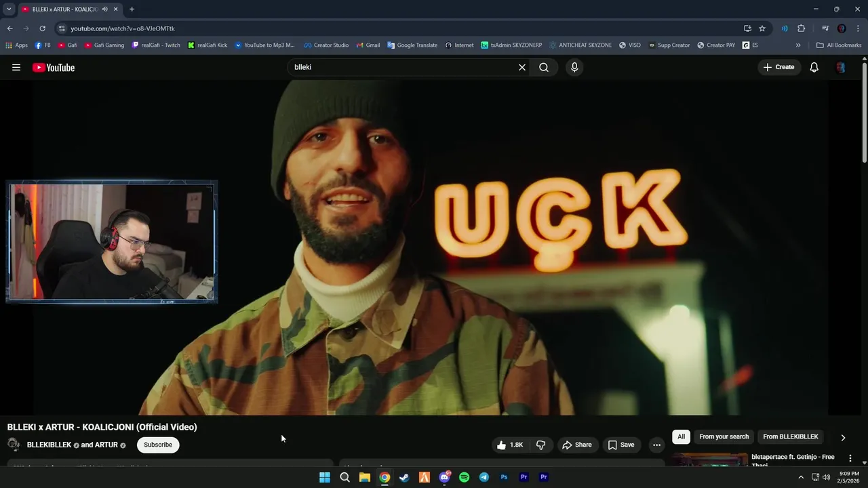Screen dimensions: 868x488
Task: Open options for bletapertace suggested video
Action: coord(850,458)
